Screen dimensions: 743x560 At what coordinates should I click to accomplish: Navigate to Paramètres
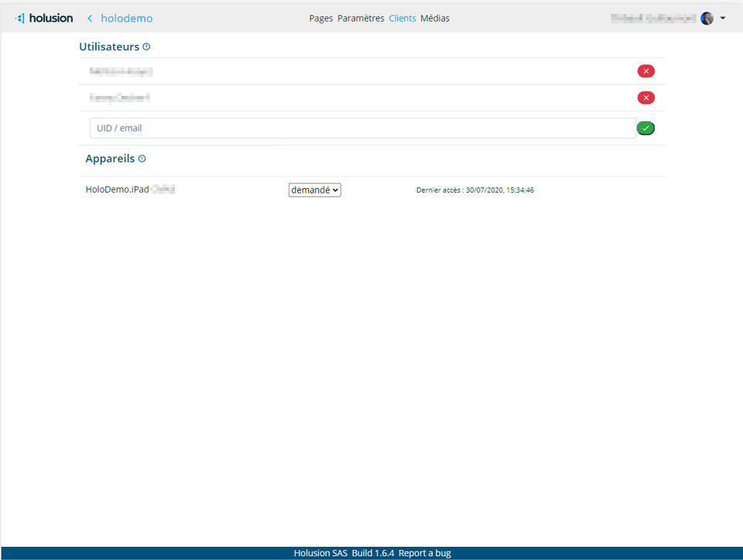tap(362, 18)
